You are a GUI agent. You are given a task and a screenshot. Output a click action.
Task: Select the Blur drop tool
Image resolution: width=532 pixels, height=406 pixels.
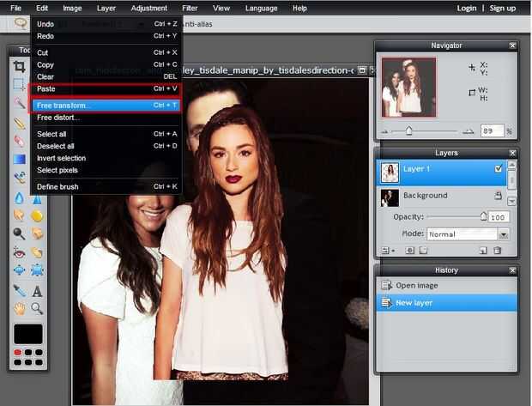20,198
